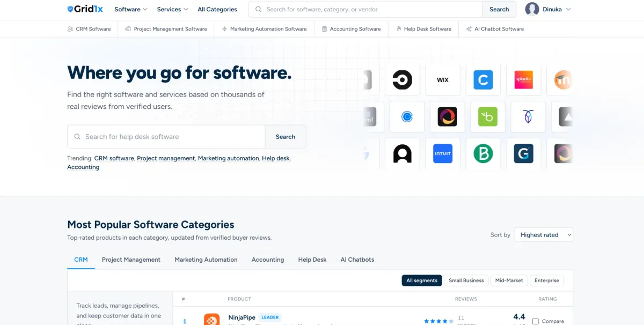Click the trending Help desk link
This screenshot has height=325, width=644.
[276, 158]
